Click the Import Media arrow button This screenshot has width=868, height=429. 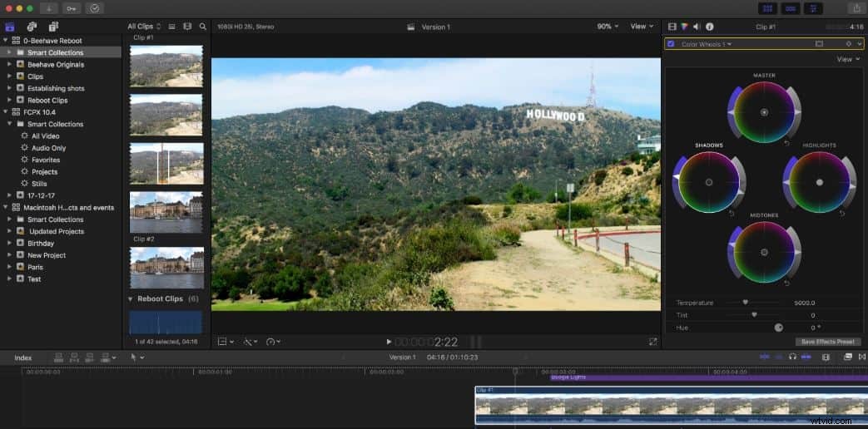(x=49, y=8)
